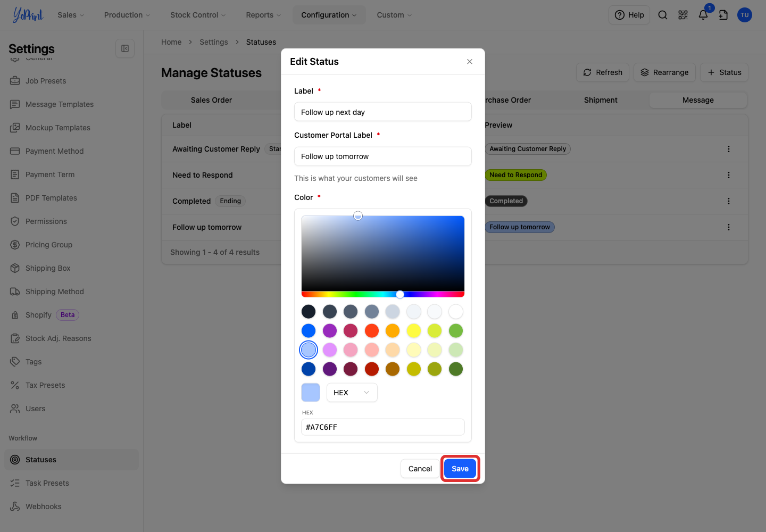Open row actions for Need to Respond

click(729, 175)
